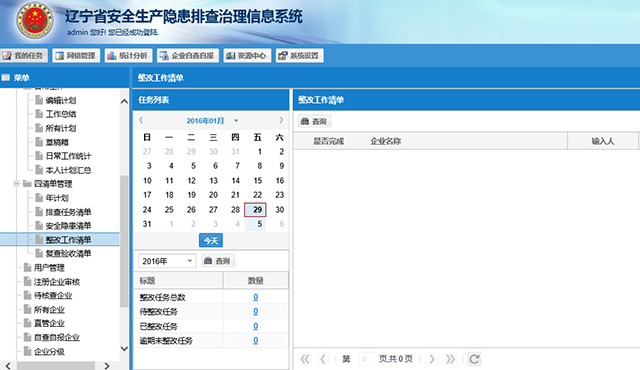Open 整改任务总数 count link

[x=256, y=297]
